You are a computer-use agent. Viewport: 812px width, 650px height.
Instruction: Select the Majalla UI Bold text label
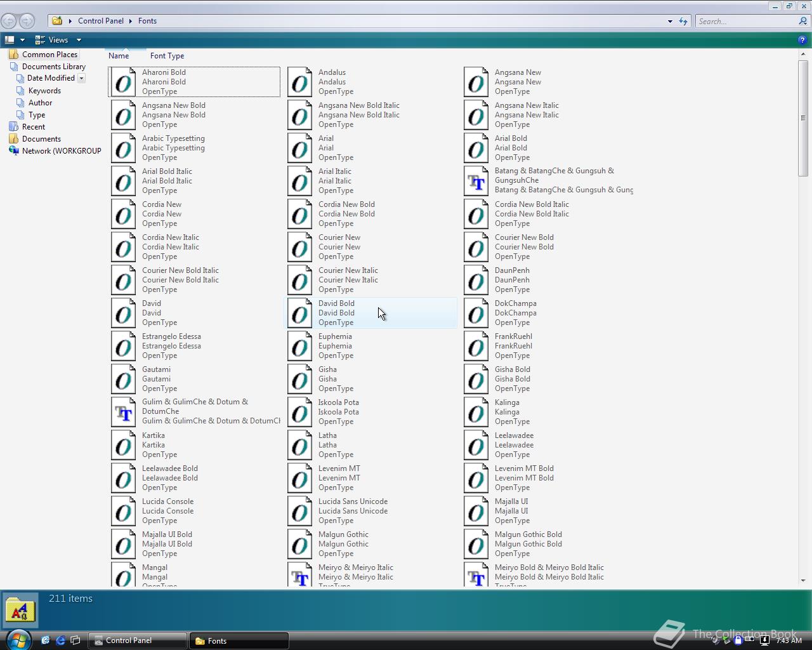167,534
